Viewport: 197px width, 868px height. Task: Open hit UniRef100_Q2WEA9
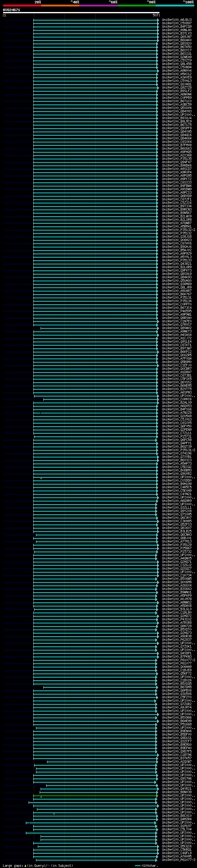pos(177,57)
